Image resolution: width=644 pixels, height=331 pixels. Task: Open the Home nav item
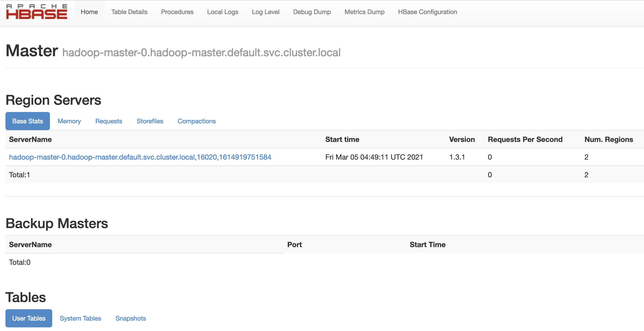89,12
